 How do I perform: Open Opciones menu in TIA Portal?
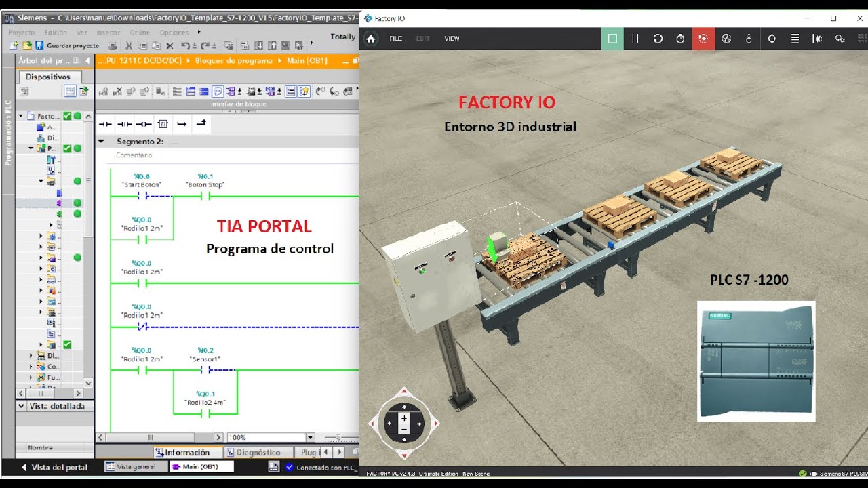point(174,32)
